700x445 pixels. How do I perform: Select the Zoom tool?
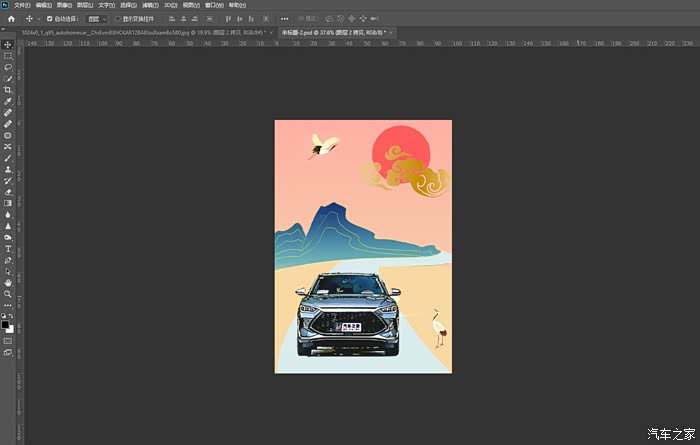(x=8, y=294)
